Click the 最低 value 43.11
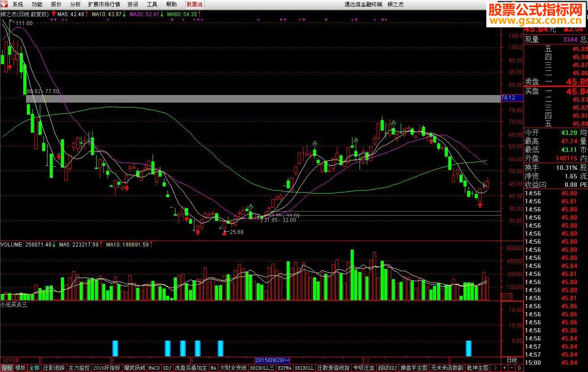Image resolution: width=588 pixels, height=372 pixels. pyautogui.click(x=569, y=150)
